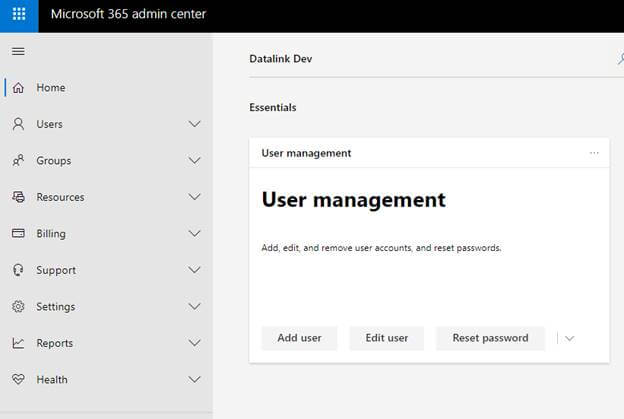
Task: Open more actions dropdown beside Reset password
Action: coord(569,339)
